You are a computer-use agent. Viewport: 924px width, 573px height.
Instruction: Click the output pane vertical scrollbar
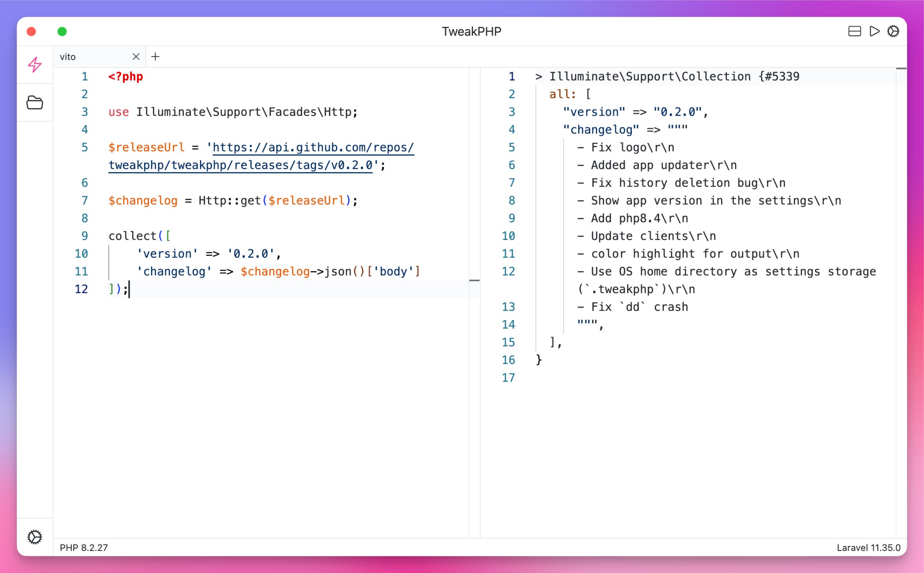(901, 303)
